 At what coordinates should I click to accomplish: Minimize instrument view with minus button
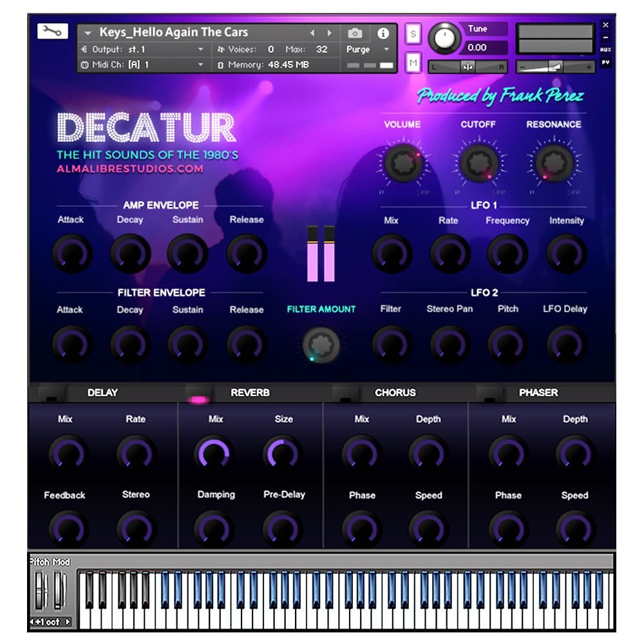(x=605, y=37)
